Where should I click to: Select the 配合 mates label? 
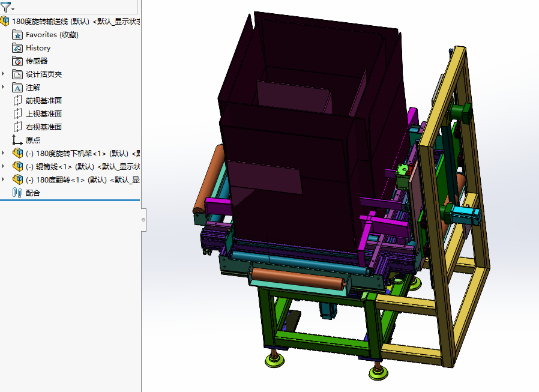tap(33, 193)
